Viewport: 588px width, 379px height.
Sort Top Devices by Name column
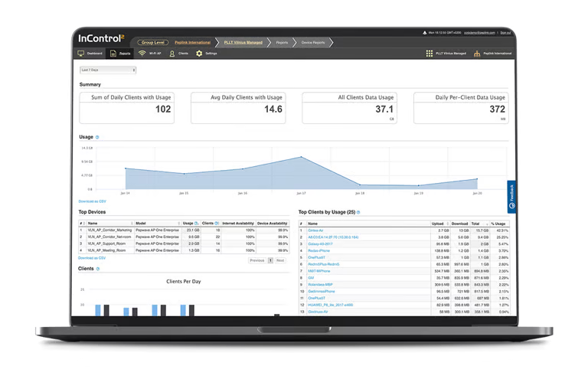pyautogui.click(x=110, y=223)
